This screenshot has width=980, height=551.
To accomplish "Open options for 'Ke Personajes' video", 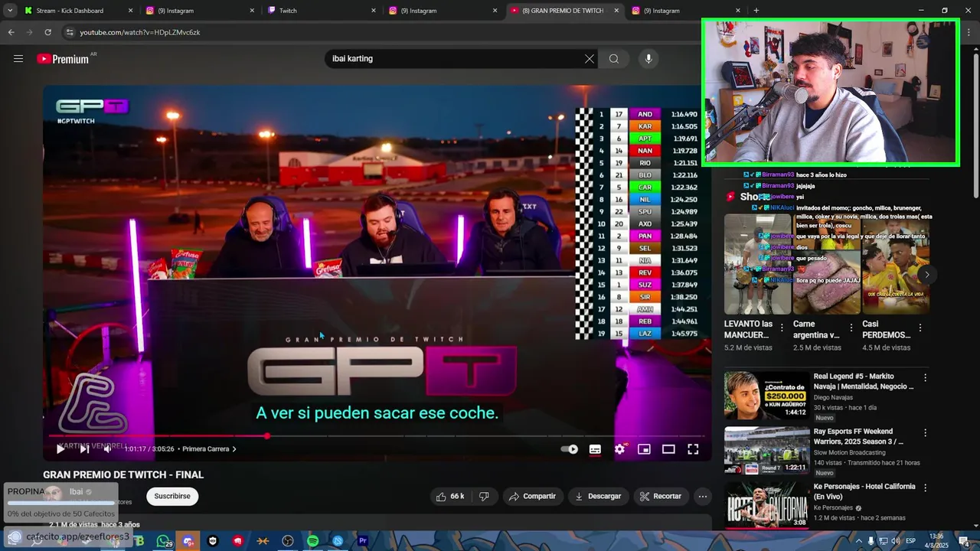I will (x=925, y=487).
